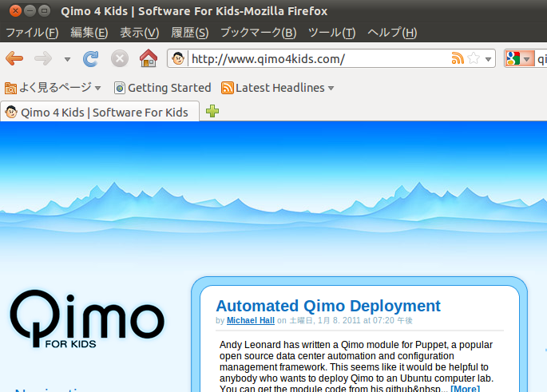
Task: Open a new tab with the green plus
Action: [212, 111]
